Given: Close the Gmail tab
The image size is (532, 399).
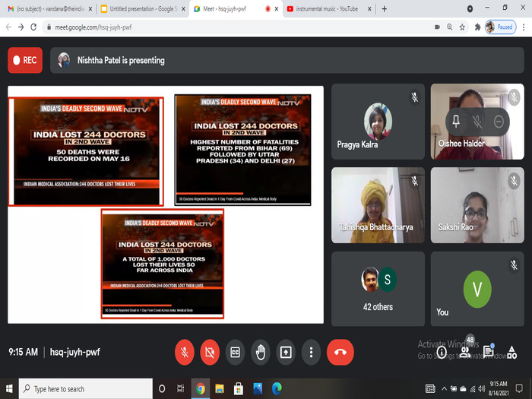Looking at the screenshot, I should (x=90, y=9).
